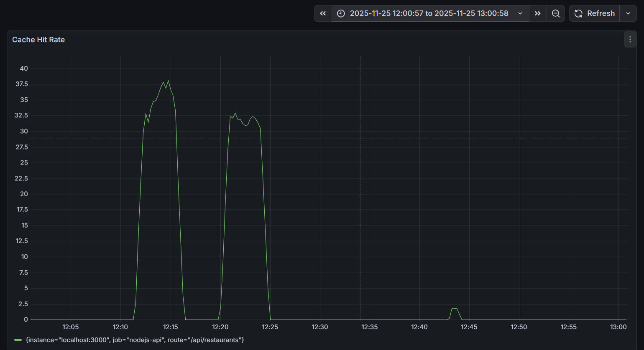Click the top of the second spike plateau
The image size is (644, 350).
[235, 114]
